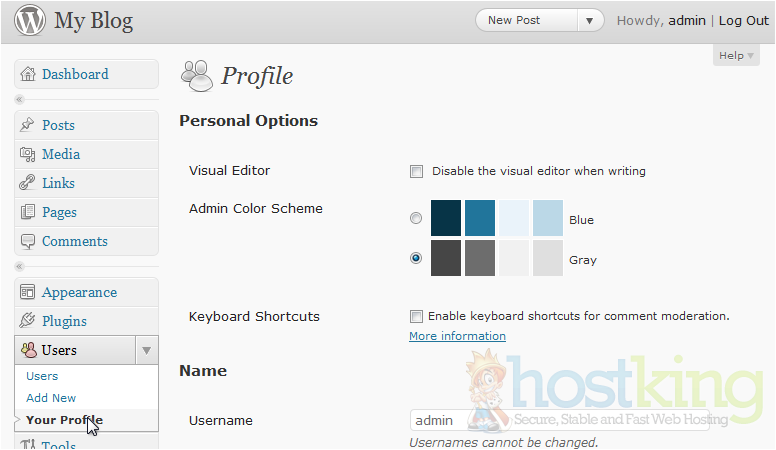Click the Username text field
The height and width of the screenshot is (450, 776).
(x=559, y=421)
